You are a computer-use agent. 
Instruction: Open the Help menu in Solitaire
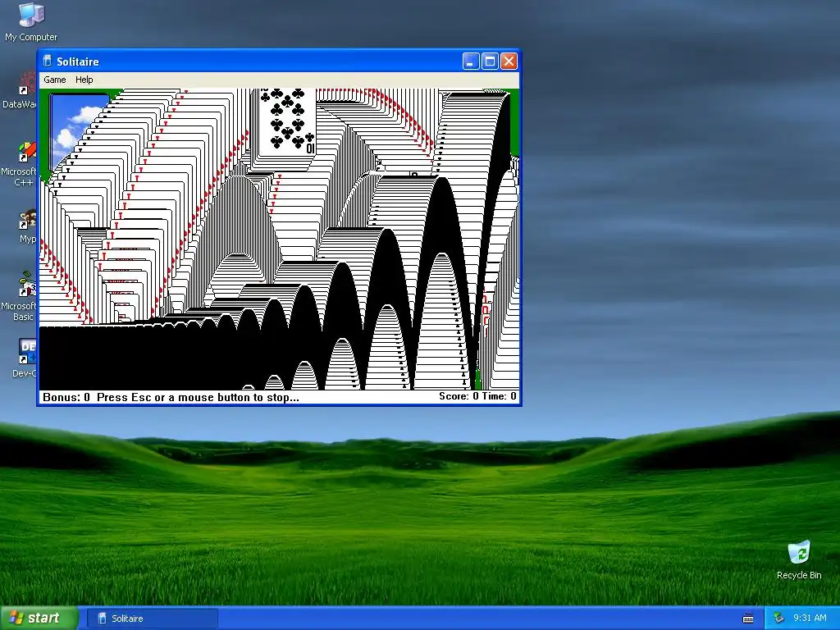[84, 80]
